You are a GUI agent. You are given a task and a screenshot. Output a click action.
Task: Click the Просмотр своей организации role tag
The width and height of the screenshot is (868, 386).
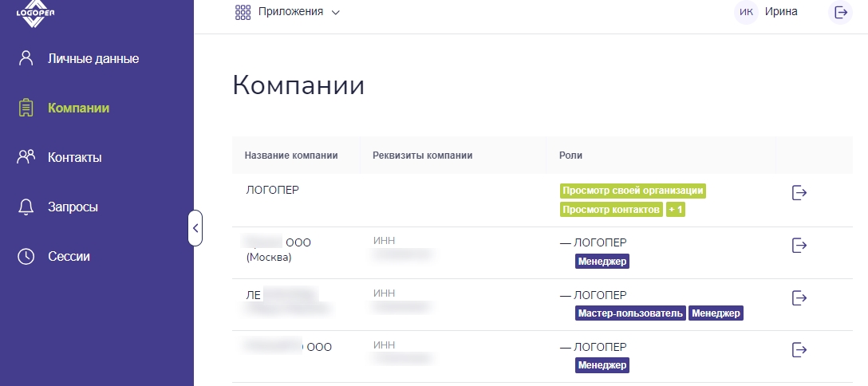pyautogui.click(x=633, y=191)
